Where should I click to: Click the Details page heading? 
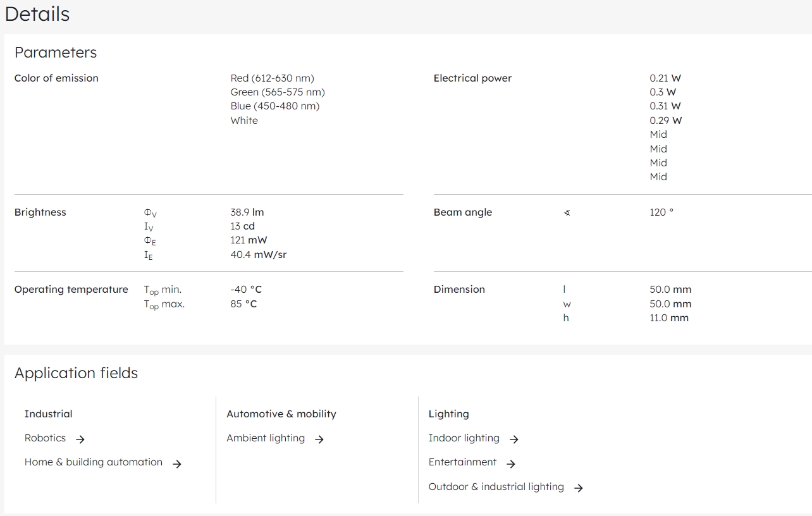37,14
